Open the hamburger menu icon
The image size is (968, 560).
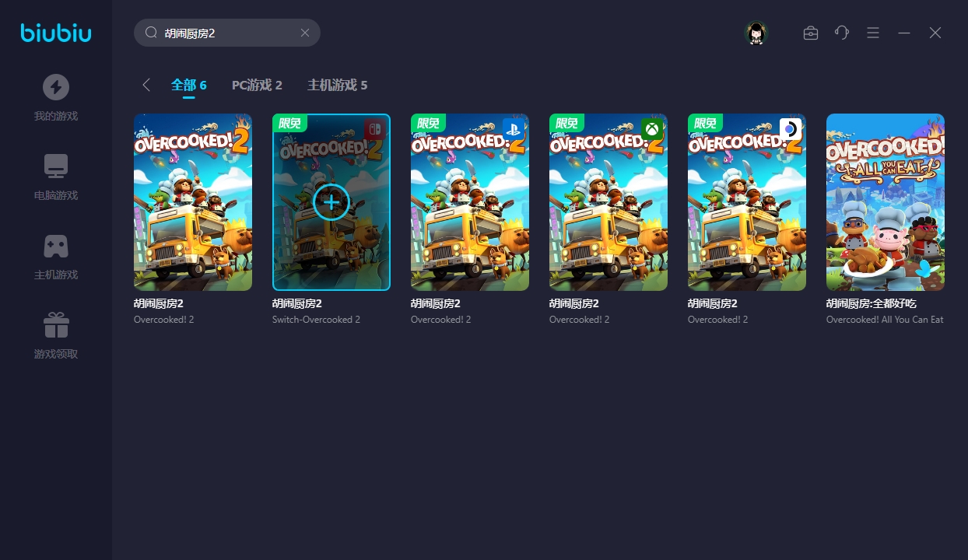click(873, 33)
